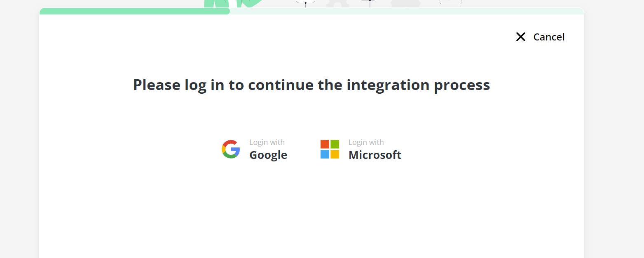This screenshot has width=644, height=258.
Task: Click the X cancel icon
Action: pyautogui.click(x=520, y=37)
